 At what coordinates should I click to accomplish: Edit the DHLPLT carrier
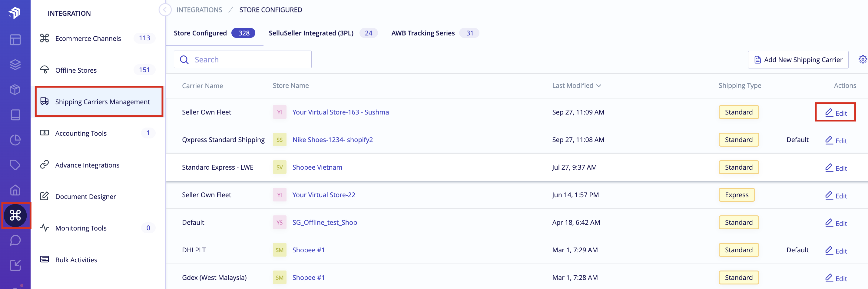pos(836,251)
